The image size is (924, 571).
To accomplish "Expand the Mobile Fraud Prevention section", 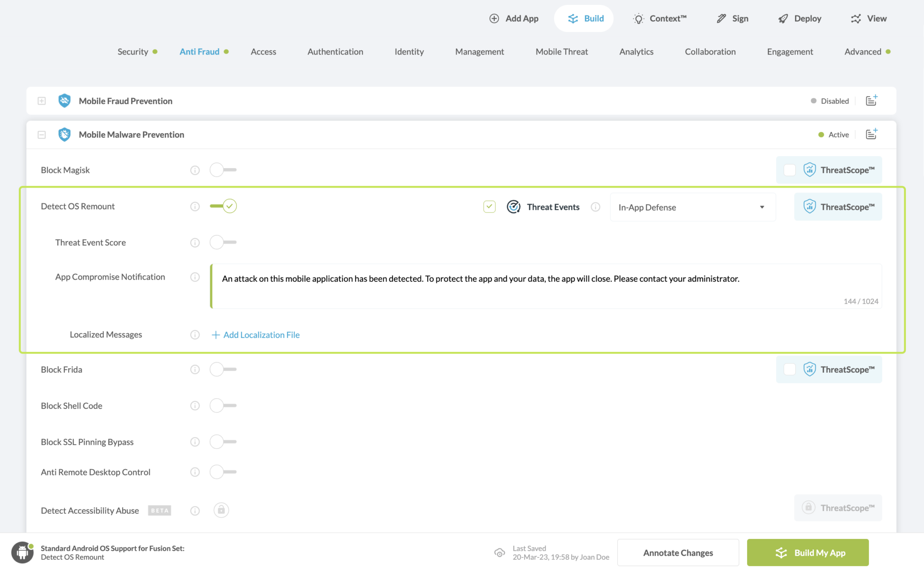I will 42,101.
